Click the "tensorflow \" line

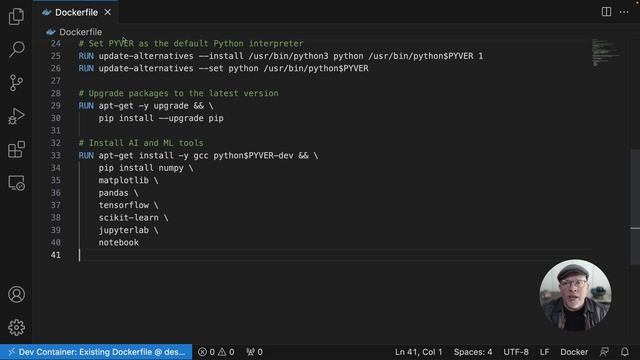[128, 205]
